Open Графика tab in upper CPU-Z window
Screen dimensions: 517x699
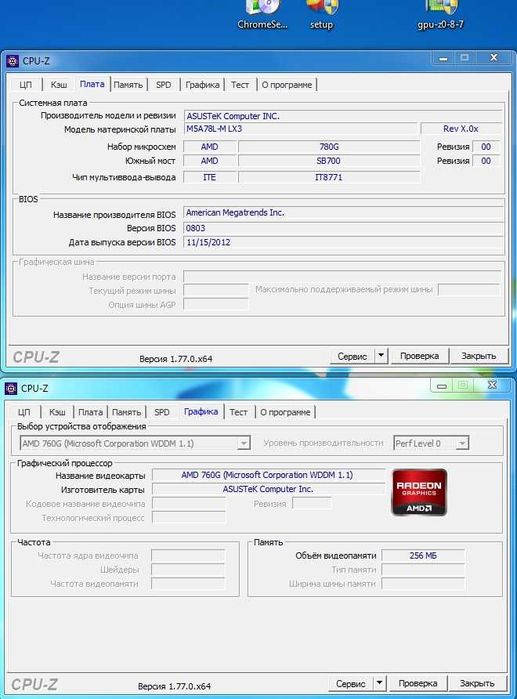(x=202, y=85)
